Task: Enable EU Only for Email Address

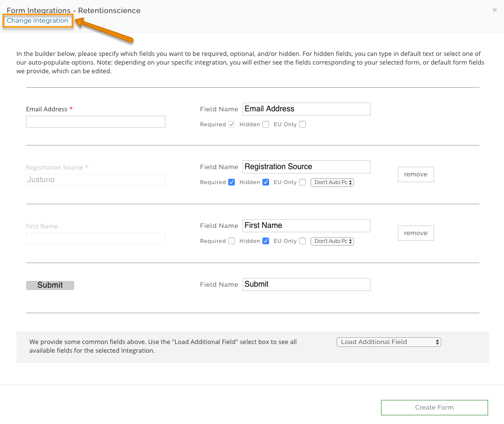Action: pyautogui.click(x=302, y=124)
